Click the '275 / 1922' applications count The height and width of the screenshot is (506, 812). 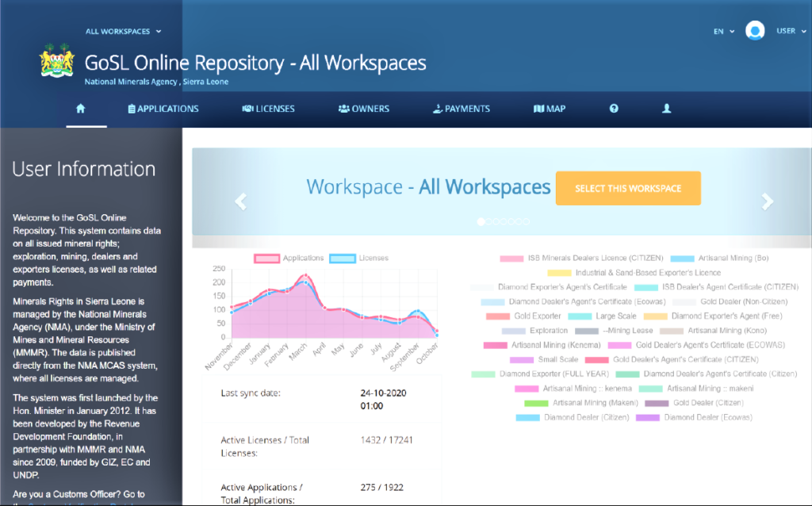381,487
